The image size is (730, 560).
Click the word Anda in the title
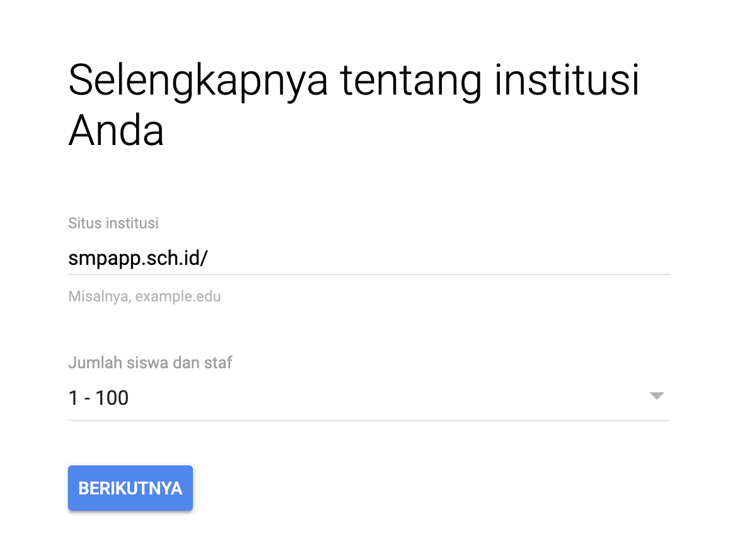tap(117, 131)
